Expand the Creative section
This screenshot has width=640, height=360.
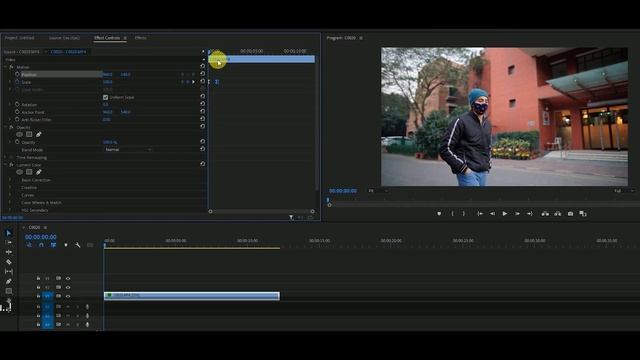[10, 187]
